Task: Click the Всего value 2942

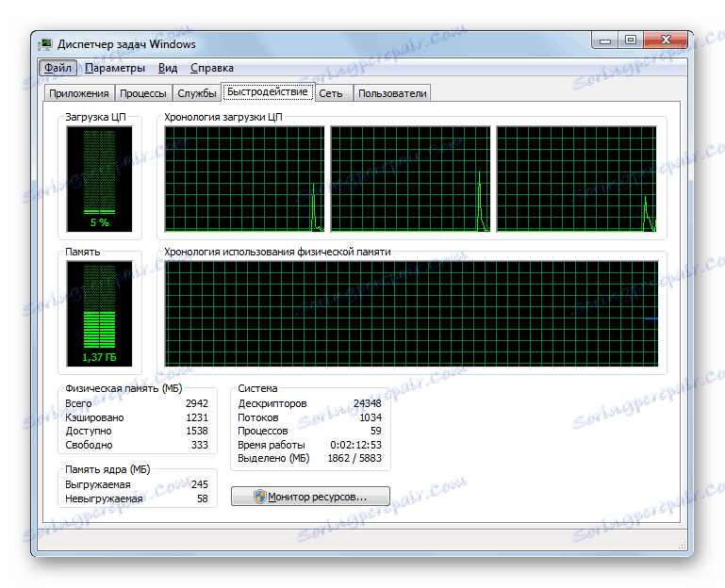Action: coord(197,403)
